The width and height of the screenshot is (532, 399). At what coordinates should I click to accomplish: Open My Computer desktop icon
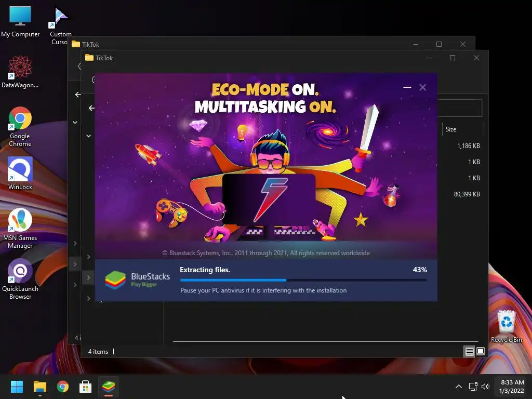click(x=20, y=21)
